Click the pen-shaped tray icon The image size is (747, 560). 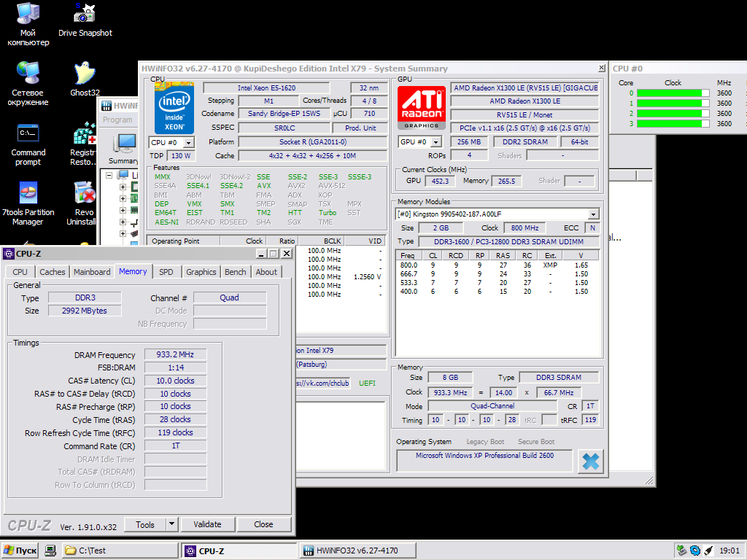click(708, 551)
